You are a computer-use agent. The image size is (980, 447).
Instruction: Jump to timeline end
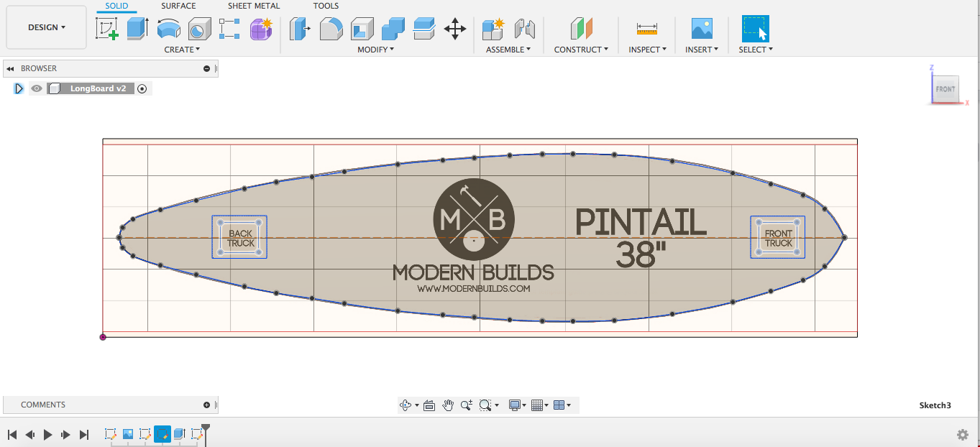pyautogui.click(x=84, y=435)
